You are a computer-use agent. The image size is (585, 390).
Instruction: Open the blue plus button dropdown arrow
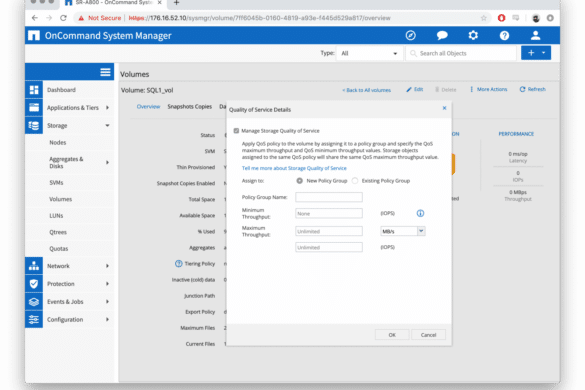pyautogui.click(x=544, y=53)
